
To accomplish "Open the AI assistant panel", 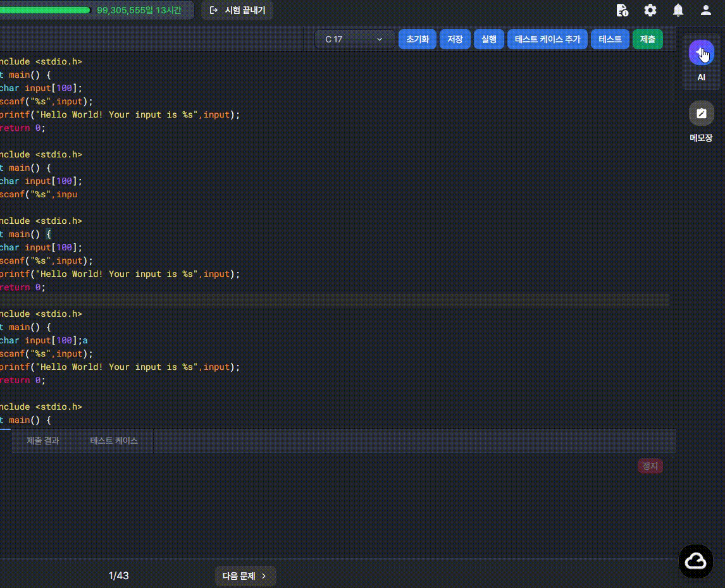I will pos(701,52).
